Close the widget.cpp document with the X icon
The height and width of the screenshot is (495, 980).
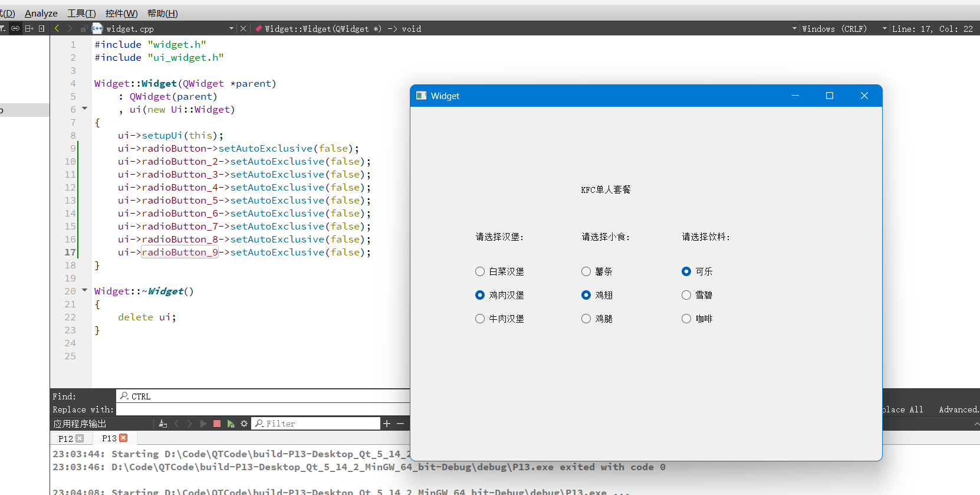[x=243, y=28]
